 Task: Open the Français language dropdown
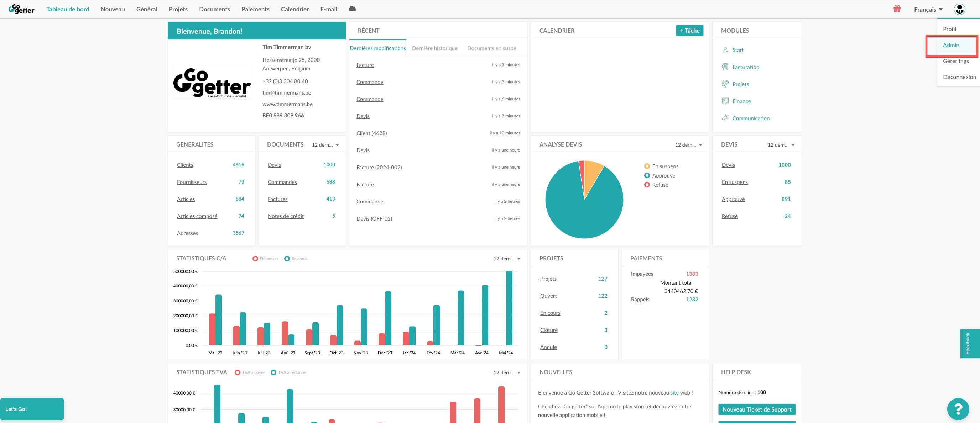click(928, 9)
